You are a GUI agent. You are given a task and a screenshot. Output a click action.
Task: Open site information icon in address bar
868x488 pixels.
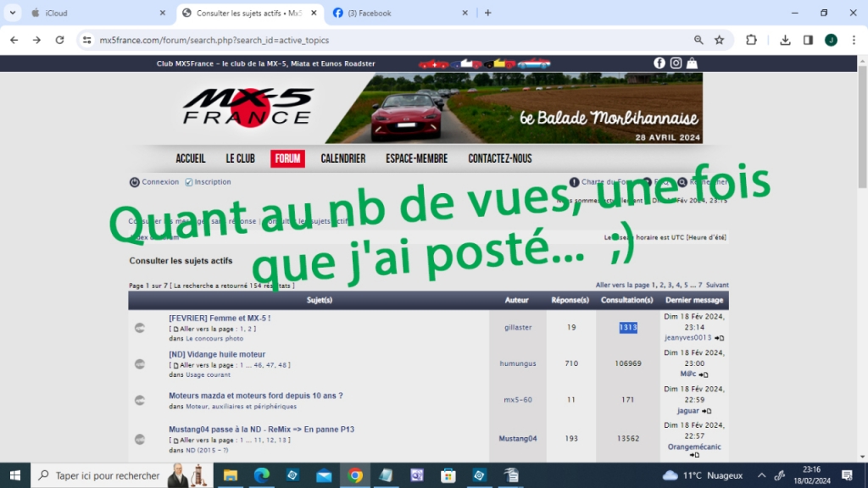pyautogui.click(x=87, y=40)
